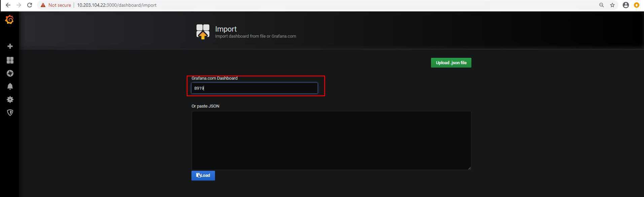
Task: Bookmark this page with star icon
Action: [x=612, y=5]
